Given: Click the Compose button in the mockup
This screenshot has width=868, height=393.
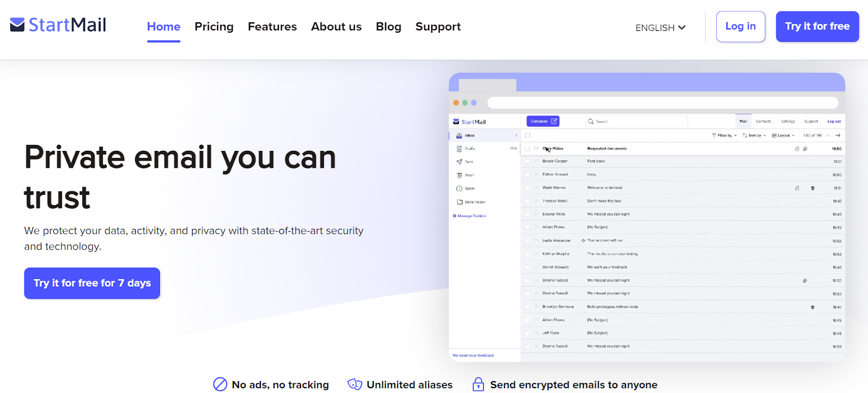Looking at the screenshot, I should pos(542,122).
